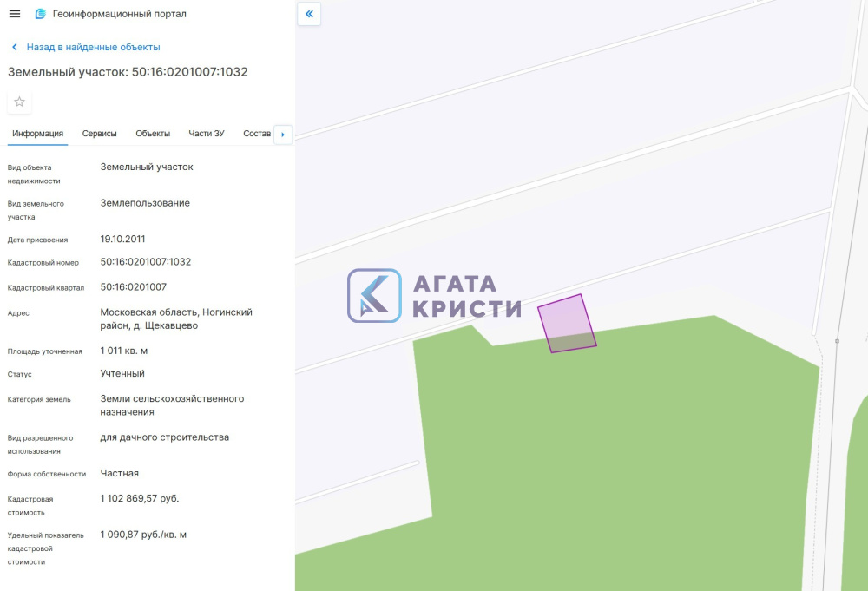Image resolution: width=868 pixels, height=591 pixels.
Task: Click the cadastral quarter value 50:16:0201007
Action: point(134,286)
